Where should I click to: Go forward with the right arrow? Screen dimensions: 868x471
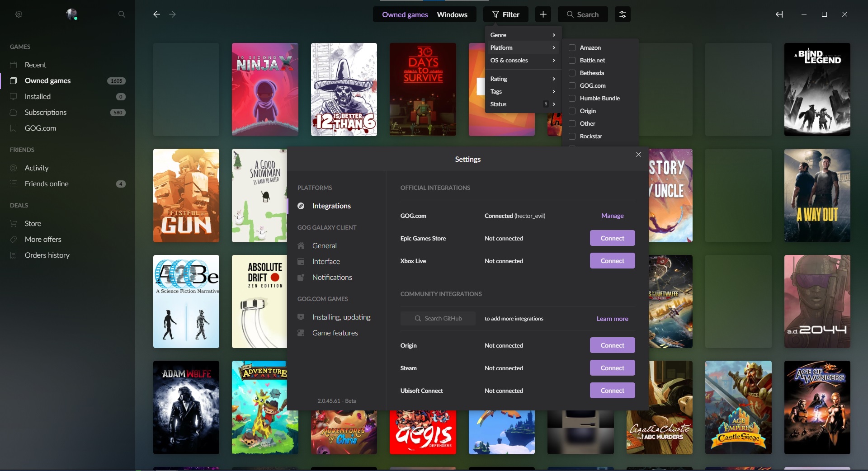172,14
